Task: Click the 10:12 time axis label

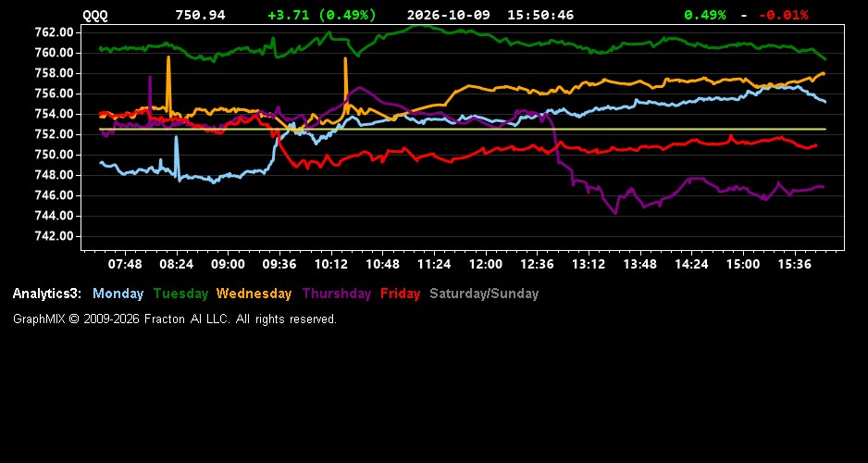Action: pyautogui.click(x=331, y=264)
